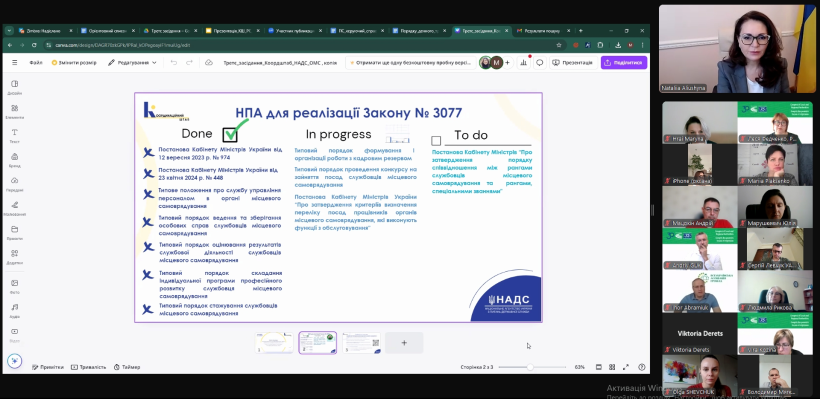Switch to the Порядку денного browser tab
The height and width of the screenshot is (399, 820).
pyautogui.click(x=419, y=31)
